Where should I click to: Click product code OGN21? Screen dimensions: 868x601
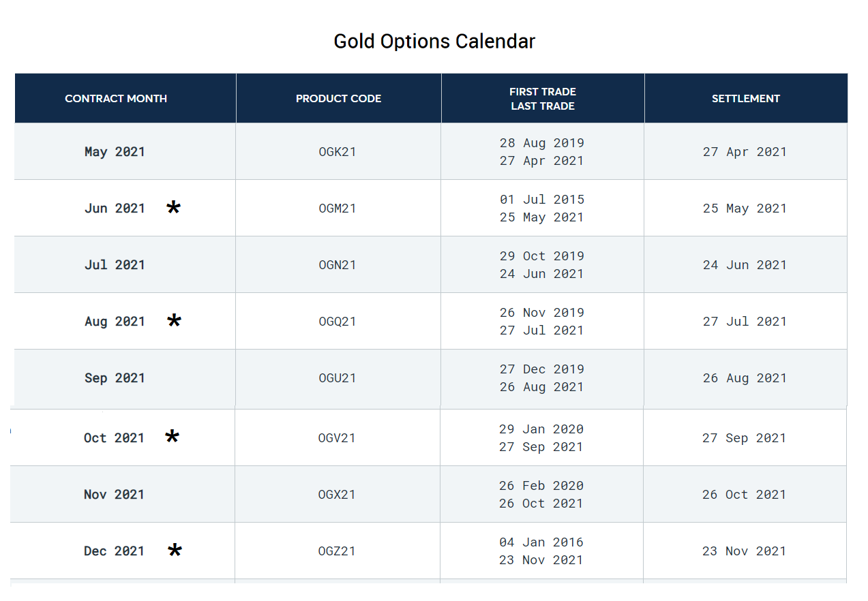tap(338, 265)
